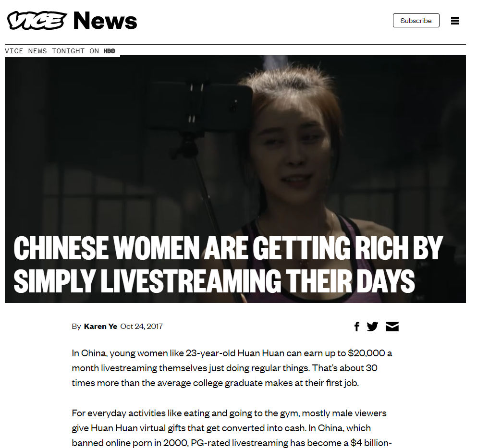Click the VICE logo in header
This screenshot has width=477, height=448.
(x=37, y=21)
